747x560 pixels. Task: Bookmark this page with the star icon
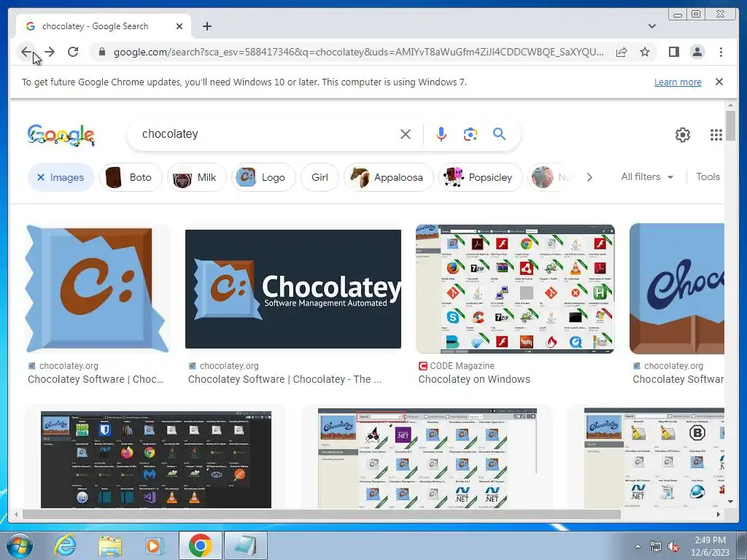tap(645, 52)
